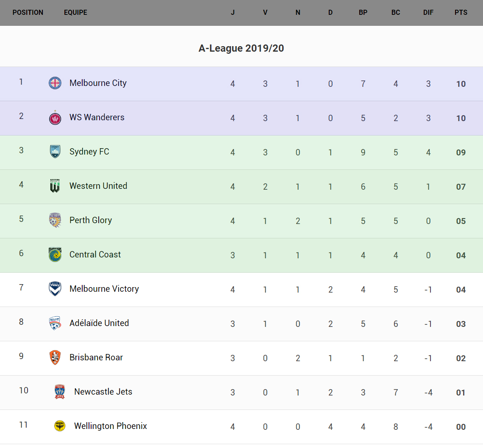Click the A-League 2019/20 title
The width and height of the screenshot is (483, 448).
click(x=241, y=48)
